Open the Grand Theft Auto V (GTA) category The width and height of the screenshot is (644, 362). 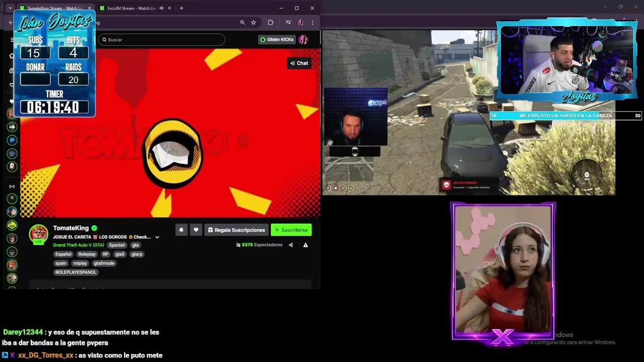(78, 245)
